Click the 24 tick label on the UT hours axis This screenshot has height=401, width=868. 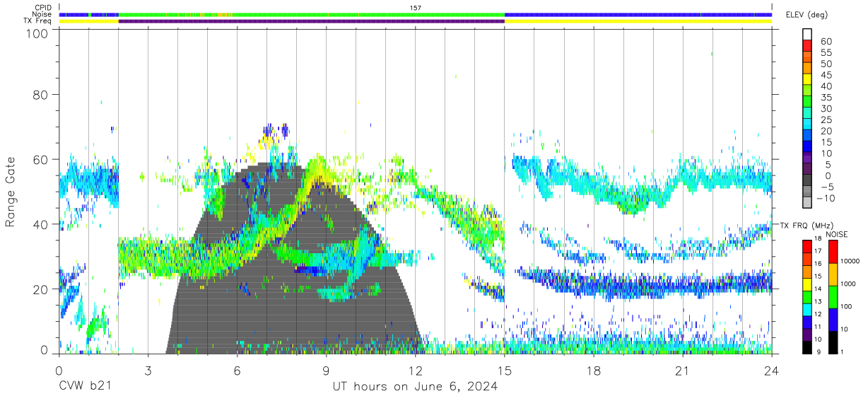coord(772,371)
